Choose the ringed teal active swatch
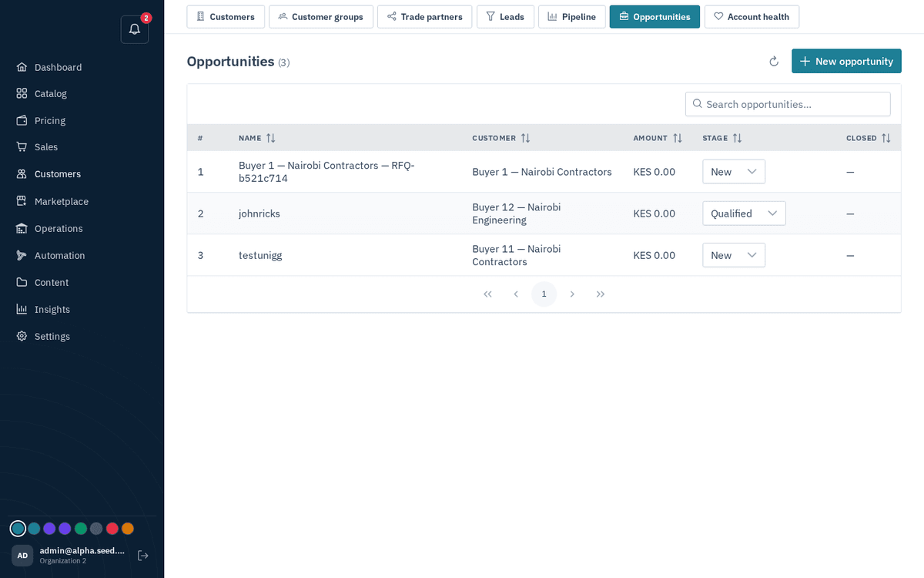 click(18, 529)
